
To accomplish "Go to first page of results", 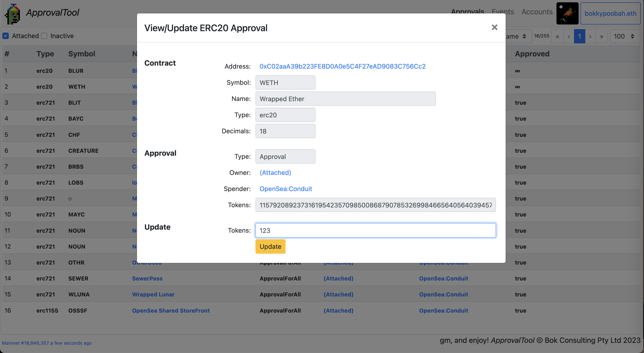I will [x=558, y=37].
